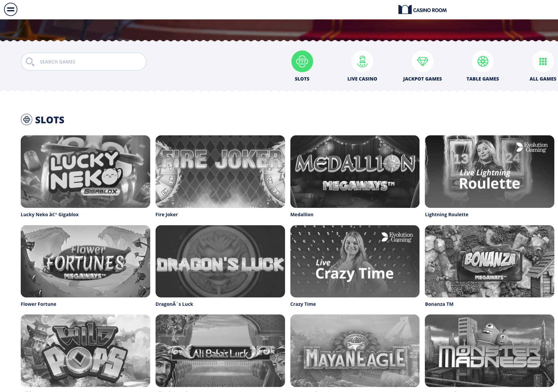
Task: Focus the Search Games input field
Action: [84, 62]
